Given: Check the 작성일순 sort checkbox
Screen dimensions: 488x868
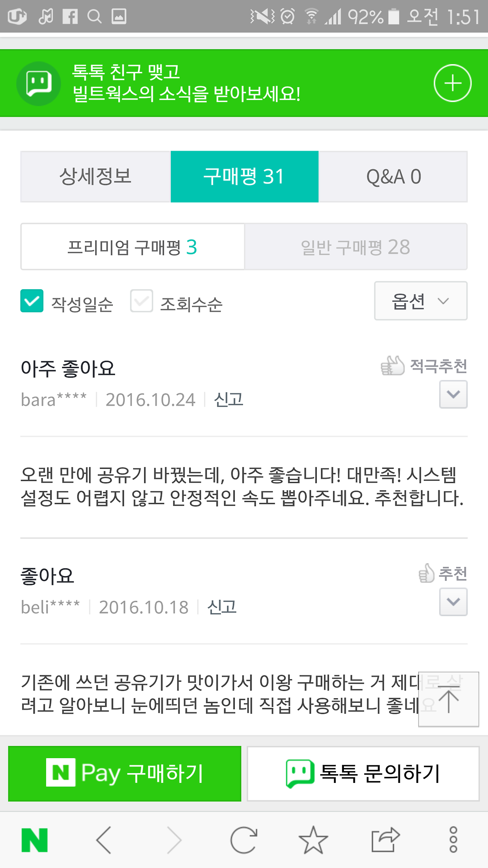Looking at the screenshot, I should pyautogui.click(x=32, y=301).
